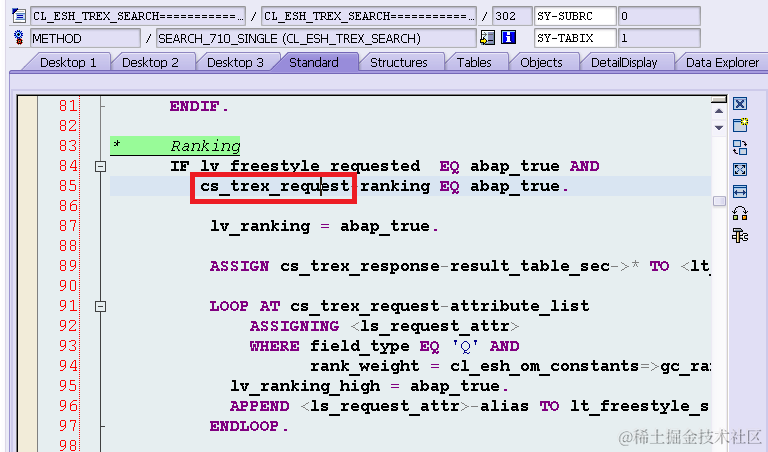Click <ls_request_attr> on line 92
This screenshot has width=768, height=452.
coord(435,326)
